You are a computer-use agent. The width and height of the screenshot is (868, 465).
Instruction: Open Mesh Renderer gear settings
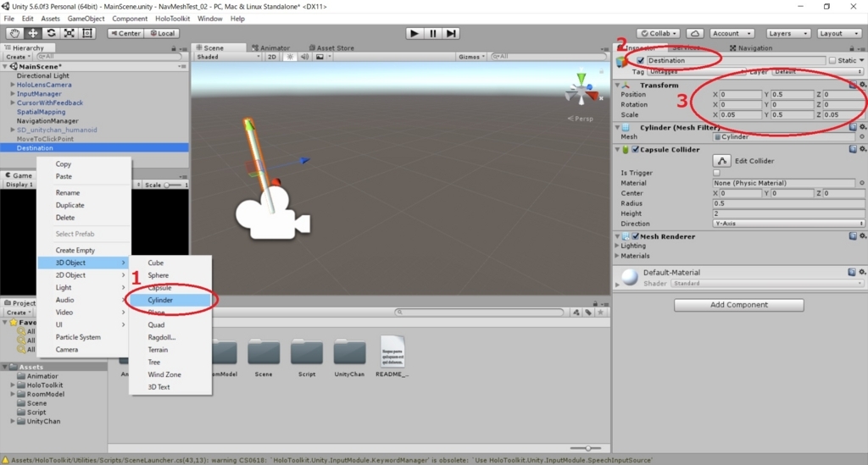tap(862, 236)
